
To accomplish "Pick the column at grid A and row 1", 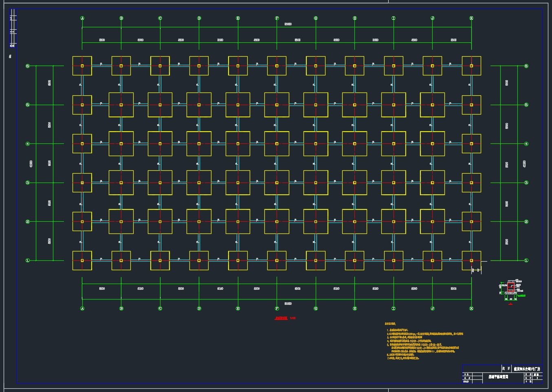I will click(x=82, y=260).
